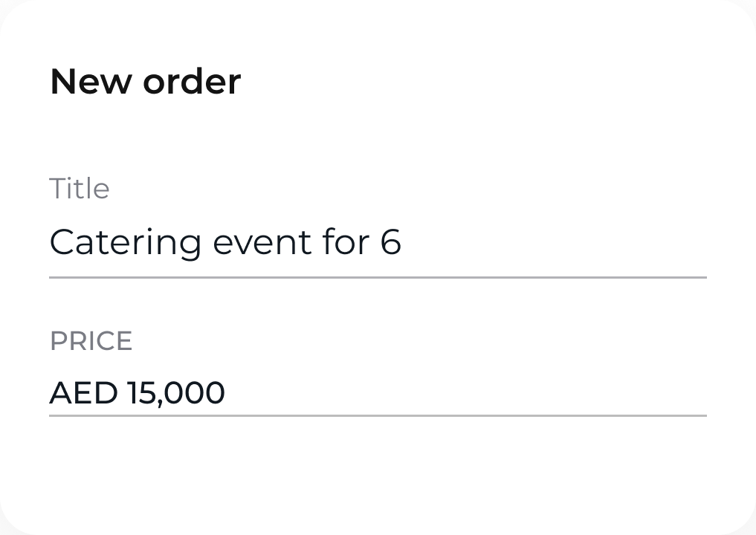Click empty space right of "Catering event for 6"
Viewport: 756px width, 535px height.
tap(565, 243)
